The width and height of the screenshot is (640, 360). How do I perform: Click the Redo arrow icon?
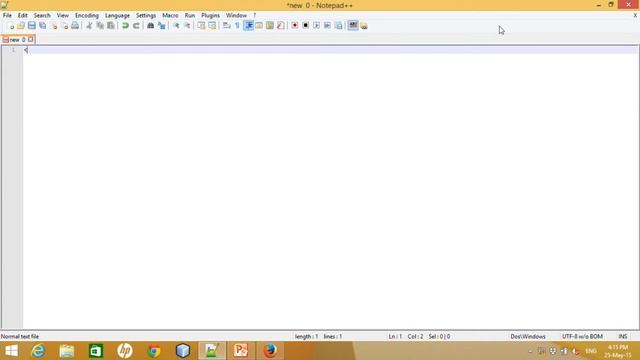pyautogui.click(x=136, y=26)
